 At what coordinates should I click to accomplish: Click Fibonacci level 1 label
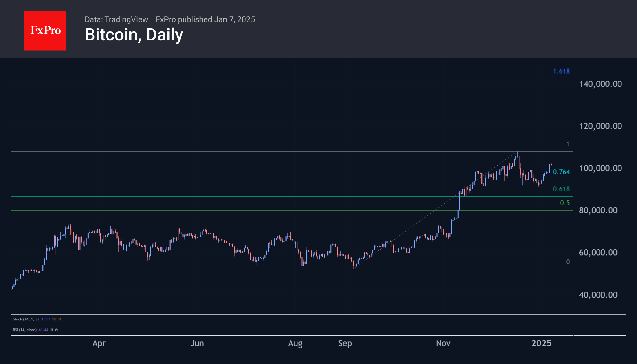click(x=568, y=144)
